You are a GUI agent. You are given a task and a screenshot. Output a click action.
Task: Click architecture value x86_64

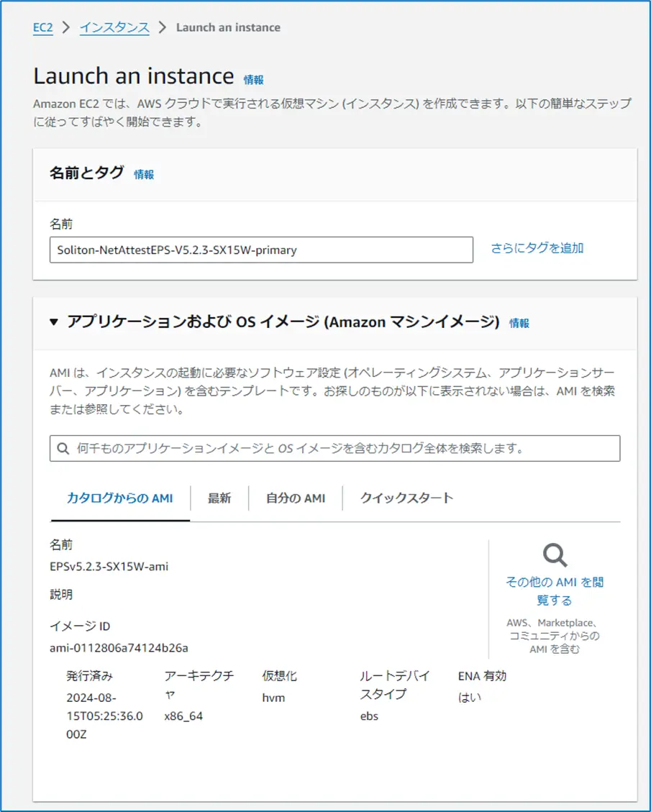[x=183, y=717]
